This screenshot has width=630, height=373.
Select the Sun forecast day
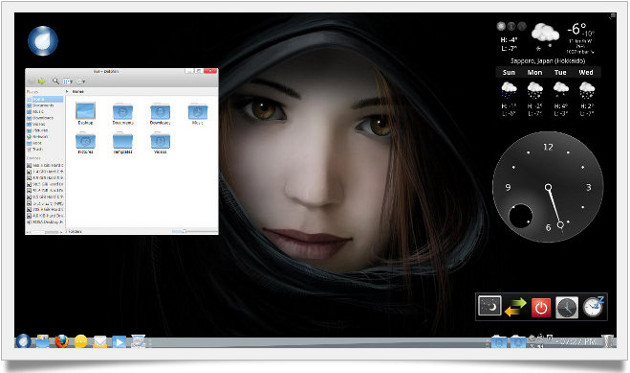click(x=509, y=72)
